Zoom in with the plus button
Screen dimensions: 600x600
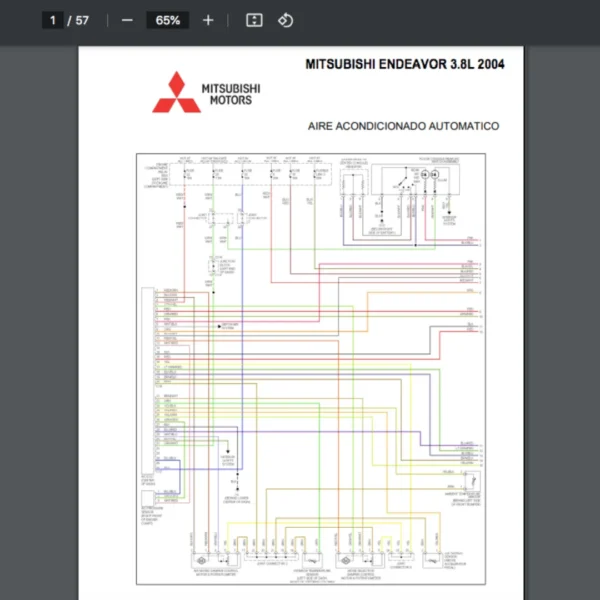click(x=208, y=20)
